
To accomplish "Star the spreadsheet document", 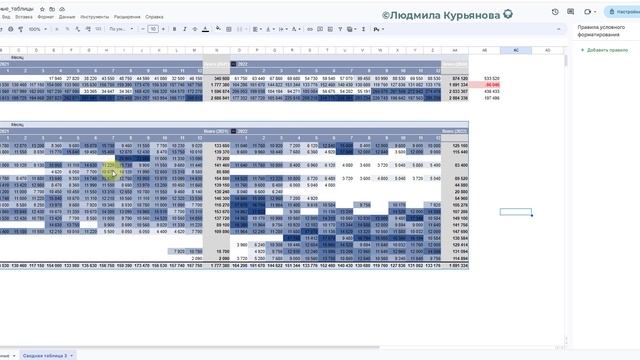I will [42, 9].
